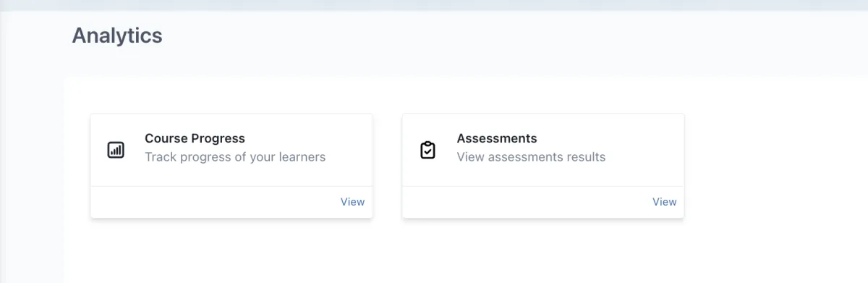Click the word 'results' in Assessments card
The image size is (868, 283).
(x=584, y=156)
